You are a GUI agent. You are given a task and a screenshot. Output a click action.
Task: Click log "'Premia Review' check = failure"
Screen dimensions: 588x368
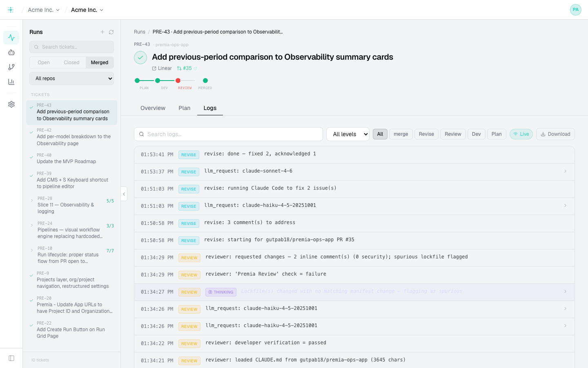[x=354, y=274]
